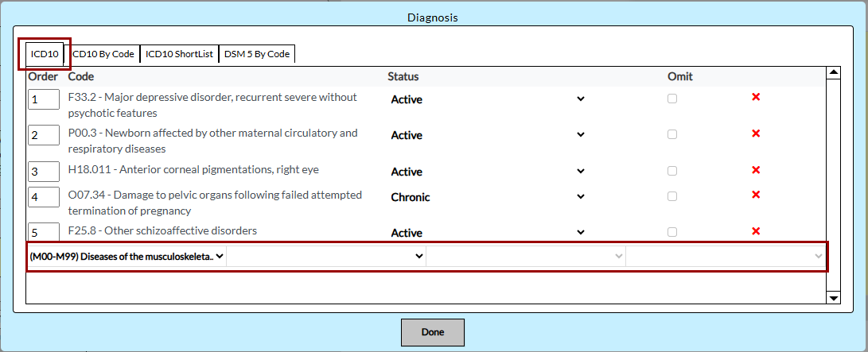Check Omit for P00.3 newborn diagnosis
Screen dimensions: 868x352
[x=672, y=134]
